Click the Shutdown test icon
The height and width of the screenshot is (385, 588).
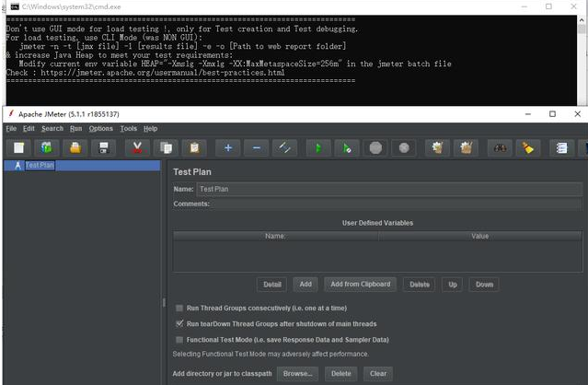[x=404, y=148]
